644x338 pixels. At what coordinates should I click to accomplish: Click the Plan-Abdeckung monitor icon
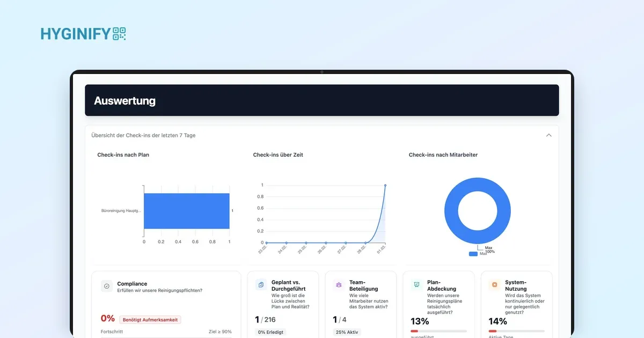416,285
